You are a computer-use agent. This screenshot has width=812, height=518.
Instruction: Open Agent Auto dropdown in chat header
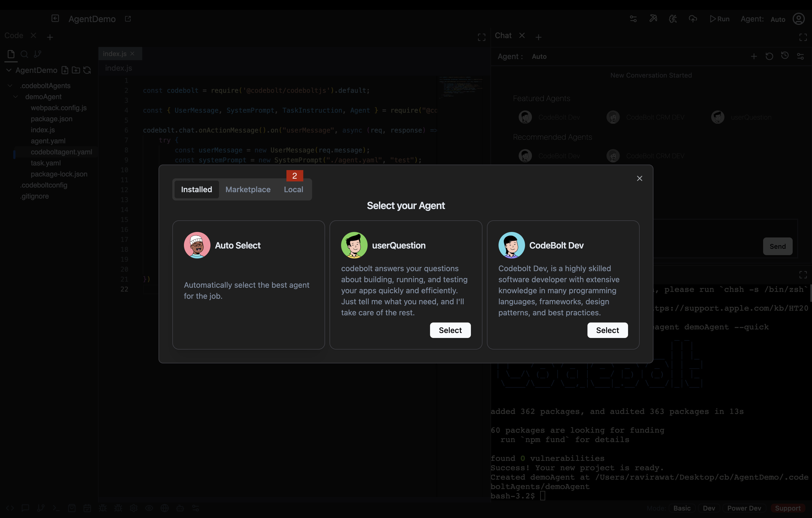click(x=539, y=56)
